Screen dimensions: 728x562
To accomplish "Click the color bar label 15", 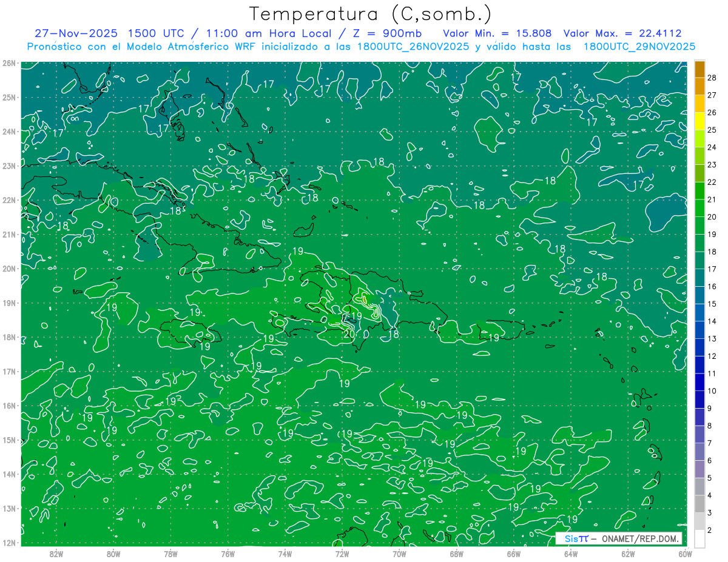I will [x=712, y=304].
